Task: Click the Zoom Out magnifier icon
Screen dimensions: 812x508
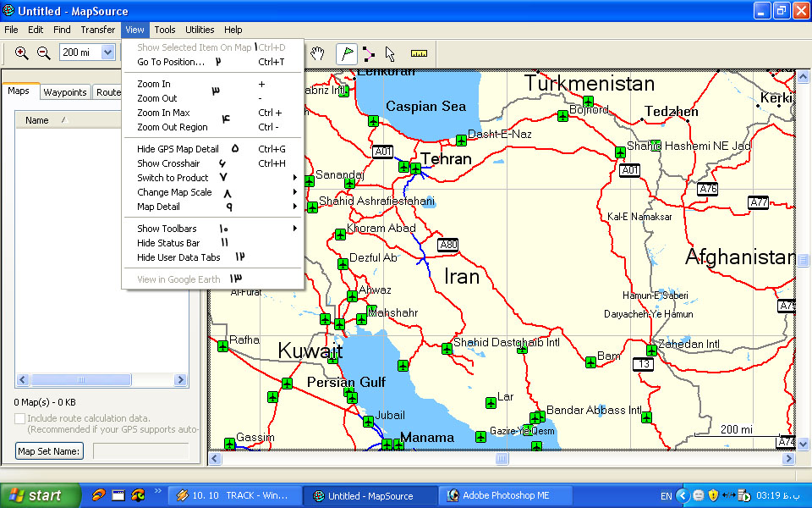Action: 44,53
